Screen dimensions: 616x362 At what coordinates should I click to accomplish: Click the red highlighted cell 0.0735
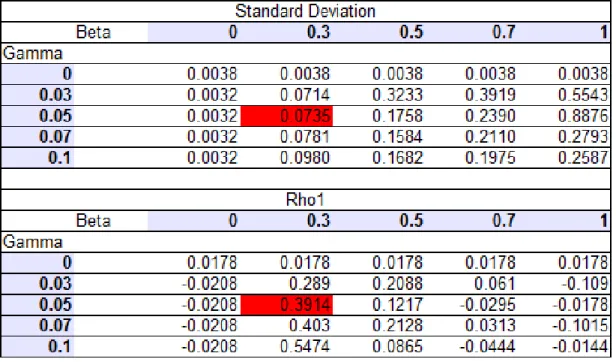click(x=287, y=116)
